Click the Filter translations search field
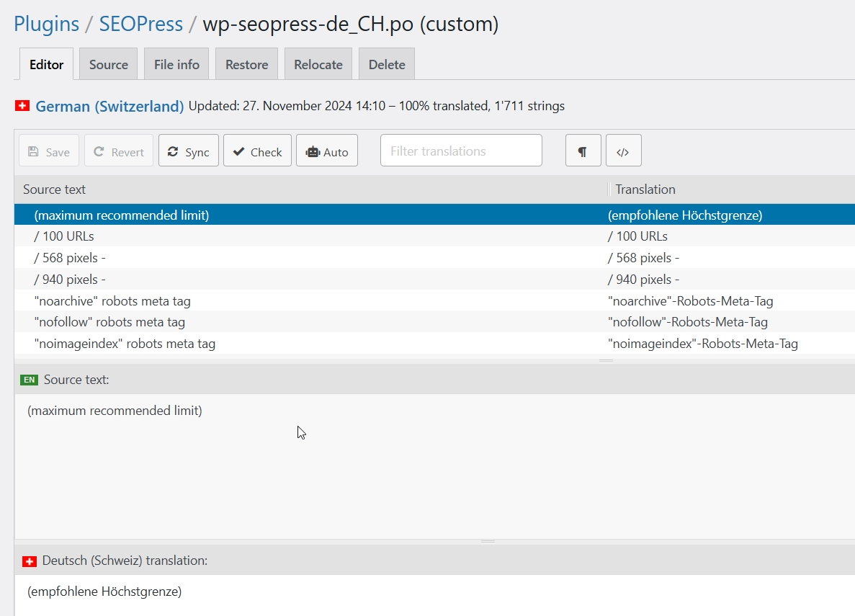Image resolution: width=855 pixels, height=616 pixels. 461,151
